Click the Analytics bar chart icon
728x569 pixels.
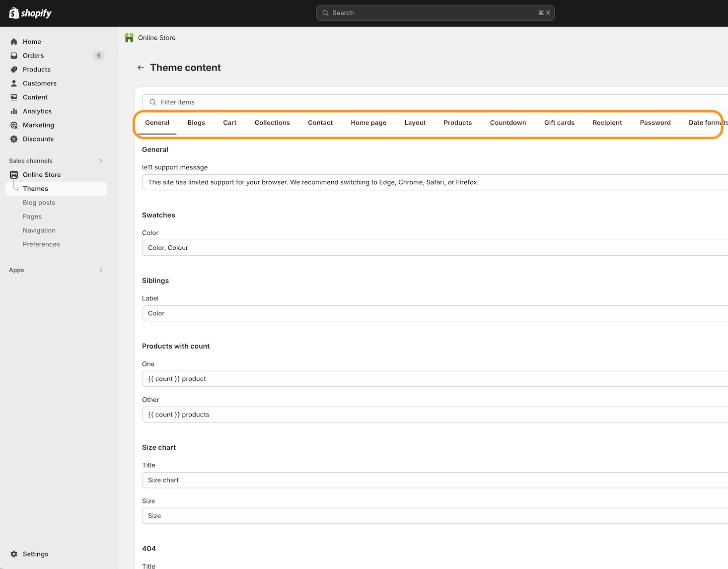pyautogui.click(x=14, y=111)
